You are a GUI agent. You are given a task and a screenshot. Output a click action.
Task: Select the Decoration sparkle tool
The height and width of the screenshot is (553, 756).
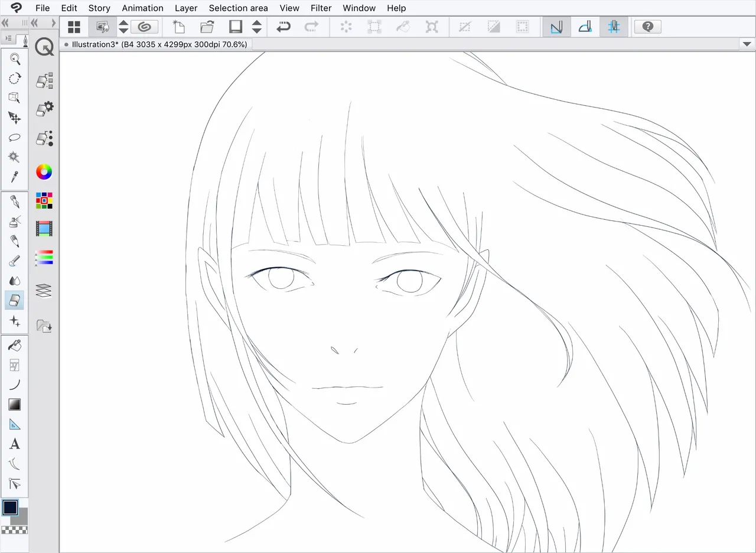point(15,321)
